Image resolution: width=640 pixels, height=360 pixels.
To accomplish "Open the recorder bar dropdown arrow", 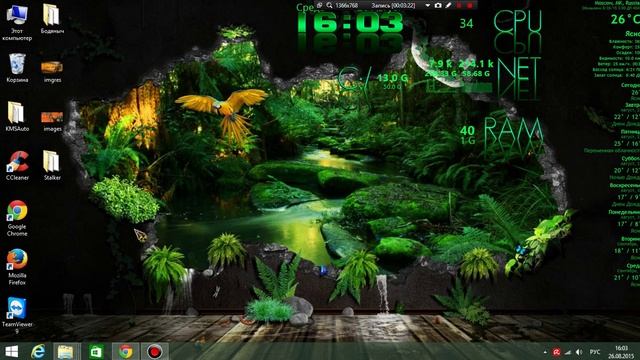I will (427, 5).
